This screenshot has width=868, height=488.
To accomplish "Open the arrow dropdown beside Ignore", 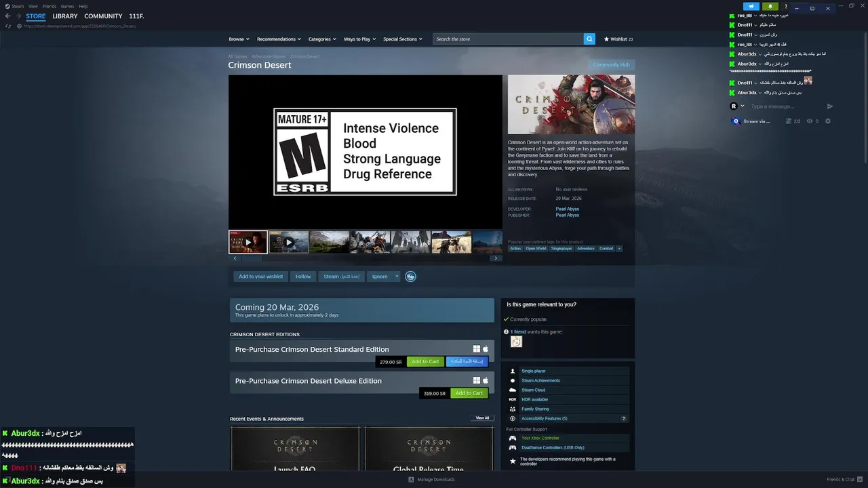I will (397, 277).
